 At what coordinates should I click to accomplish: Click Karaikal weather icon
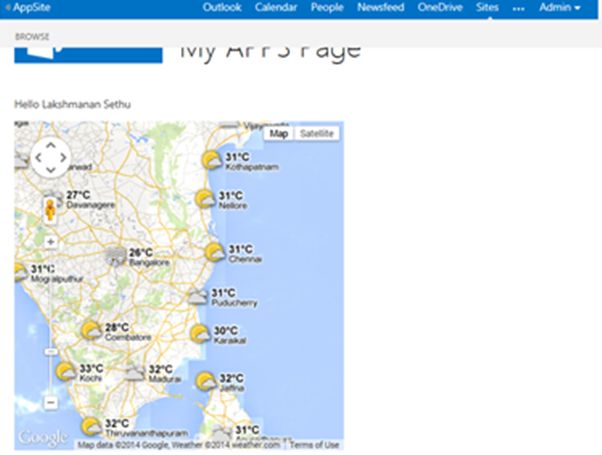[x=200, y=334]
